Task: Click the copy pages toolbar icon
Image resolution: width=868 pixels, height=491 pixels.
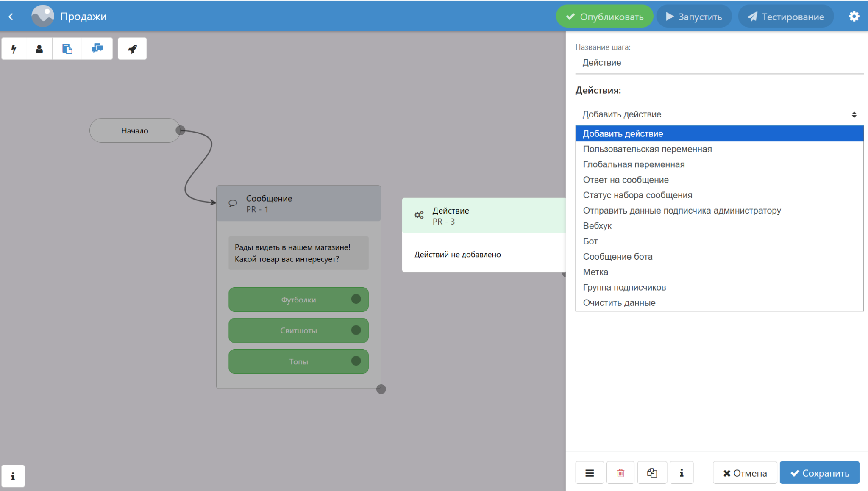Action: pyautogui.click(x=67, y=49)
